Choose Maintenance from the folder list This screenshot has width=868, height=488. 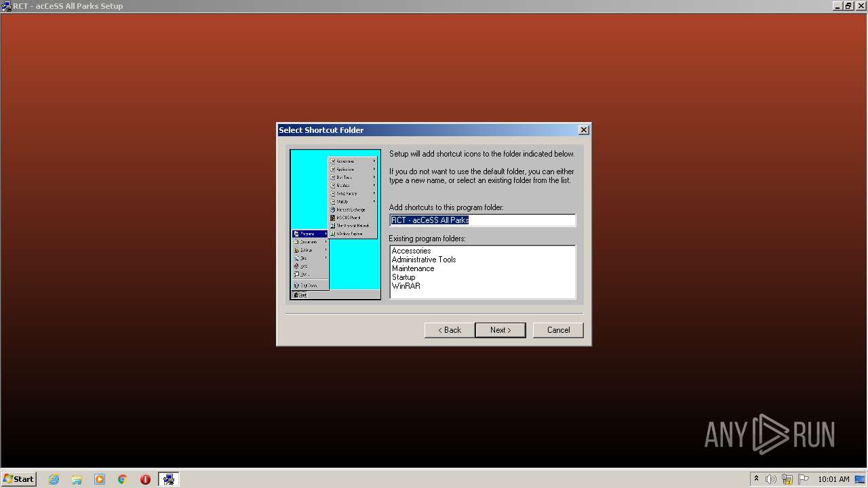(413, 268)
